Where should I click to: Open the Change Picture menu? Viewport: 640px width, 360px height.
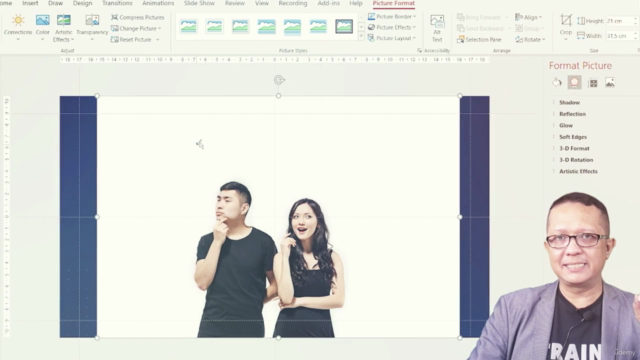coord(136,28)
